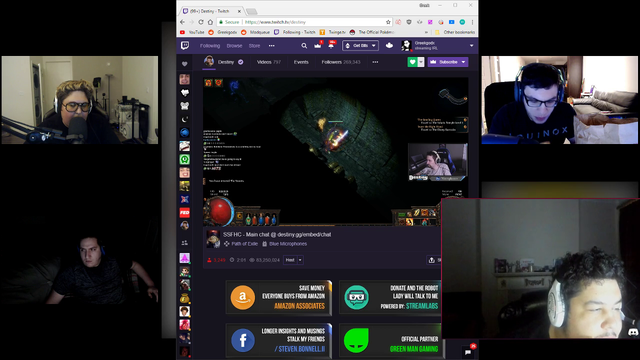Click the Discord logo on the bottom-right webcam
Image resolution: width=640 pixels, height=360 pixels.
tap(633, 333)
